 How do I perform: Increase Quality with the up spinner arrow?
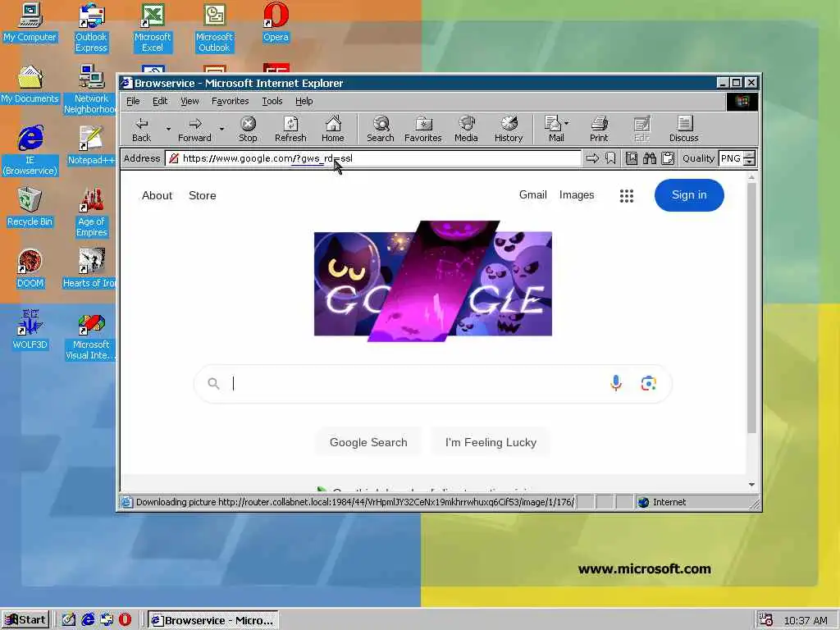click(750, 155)
